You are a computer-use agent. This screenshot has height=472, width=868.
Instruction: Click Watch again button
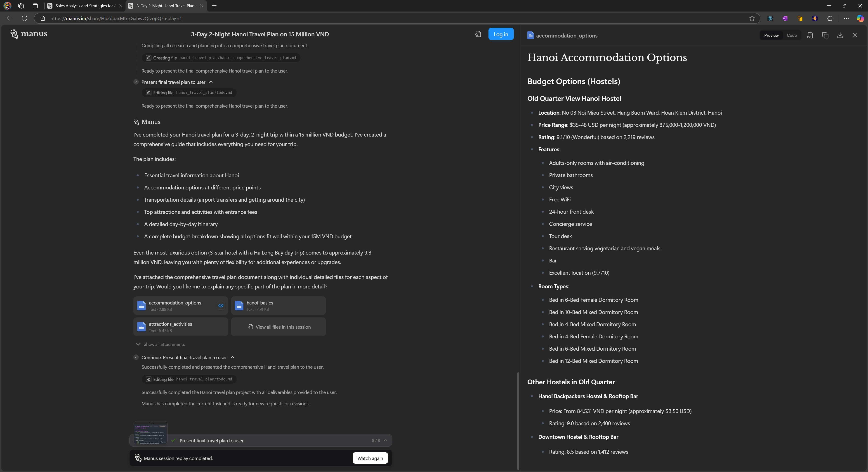click(370, 458)
